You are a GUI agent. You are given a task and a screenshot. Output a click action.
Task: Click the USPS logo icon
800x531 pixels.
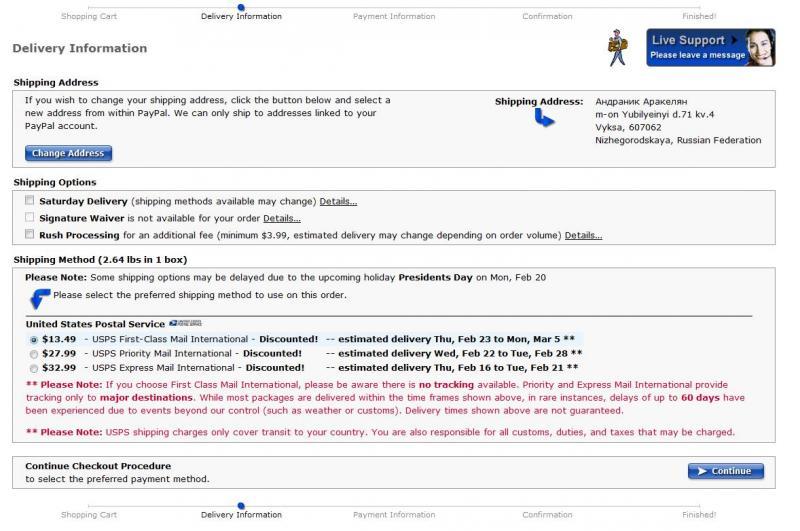point(185,324)
